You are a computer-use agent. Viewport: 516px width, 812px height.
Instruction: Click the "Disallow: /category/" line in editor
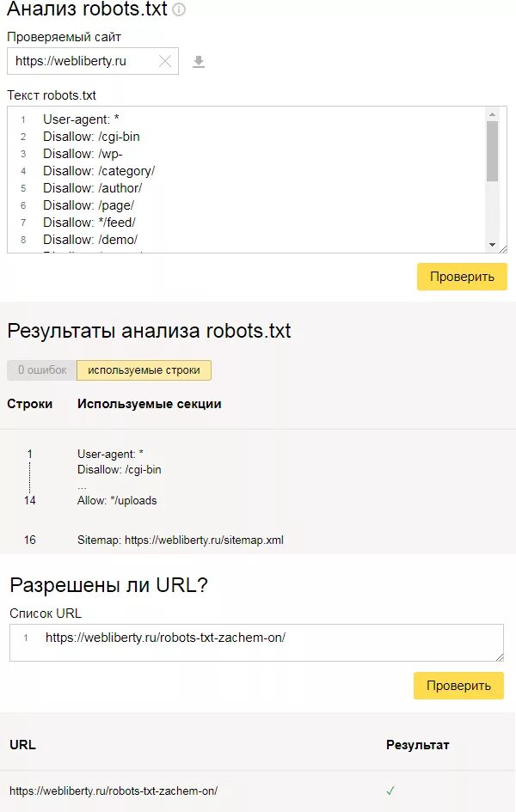pyautogui.click(x=99, y=171)
